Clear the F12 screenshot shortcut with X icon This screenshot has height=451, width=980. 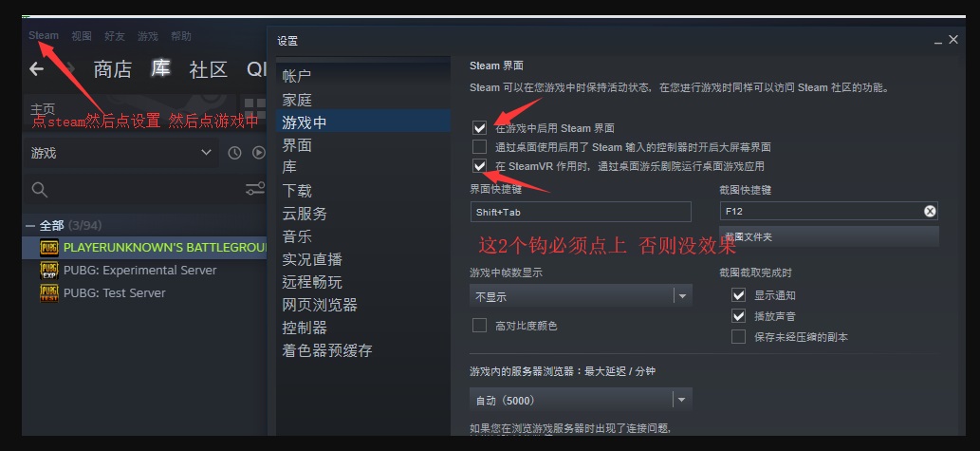[x=930, y=212]
